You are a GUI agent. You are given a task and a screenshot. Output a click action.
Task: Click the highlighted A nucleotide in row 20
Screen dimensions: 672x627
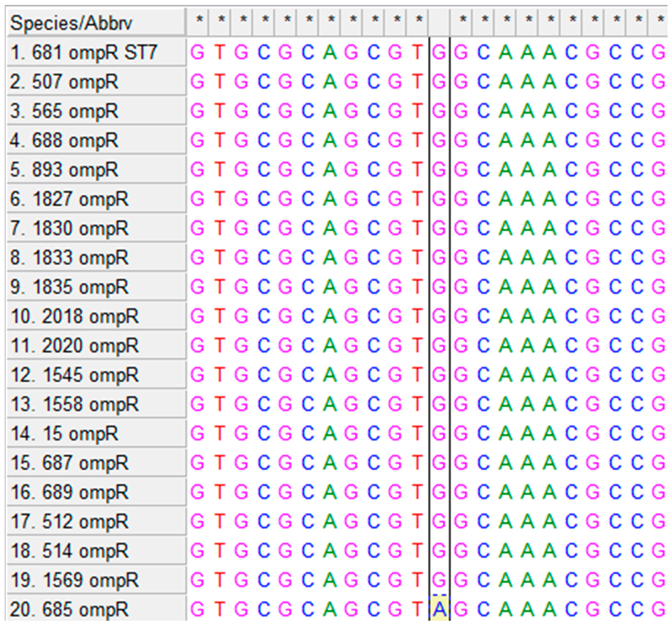click(439, 609)
